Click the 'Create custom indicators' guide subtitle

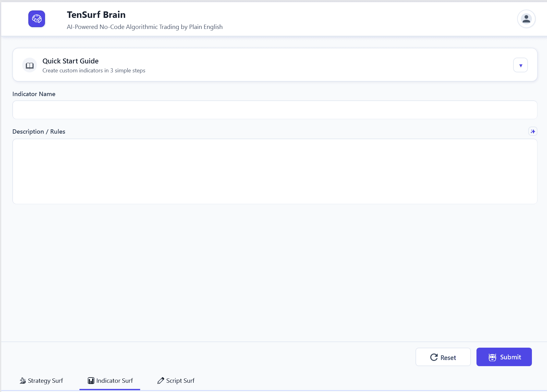pyautogui.click(x=94, y=71)
